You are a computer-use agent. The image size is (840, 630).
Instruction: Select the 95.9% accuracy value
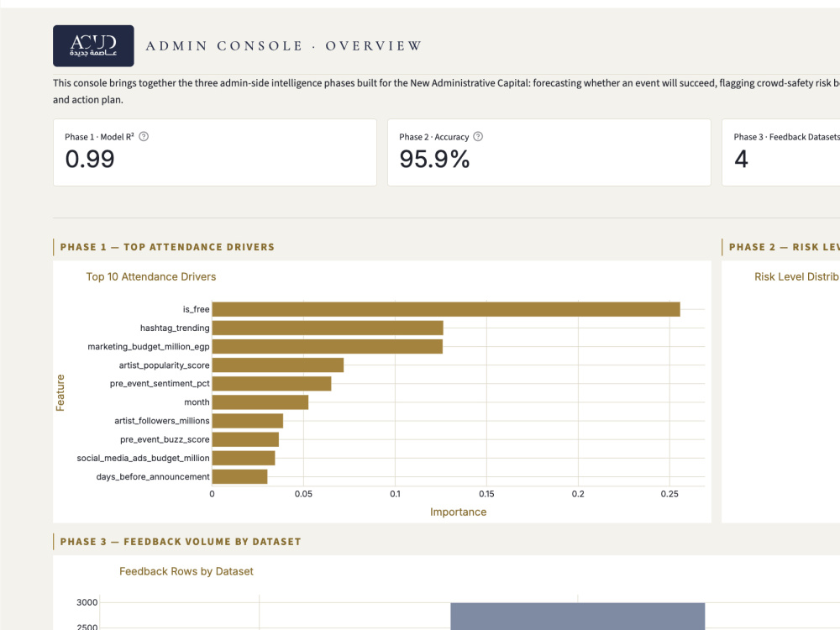point(434,159)
